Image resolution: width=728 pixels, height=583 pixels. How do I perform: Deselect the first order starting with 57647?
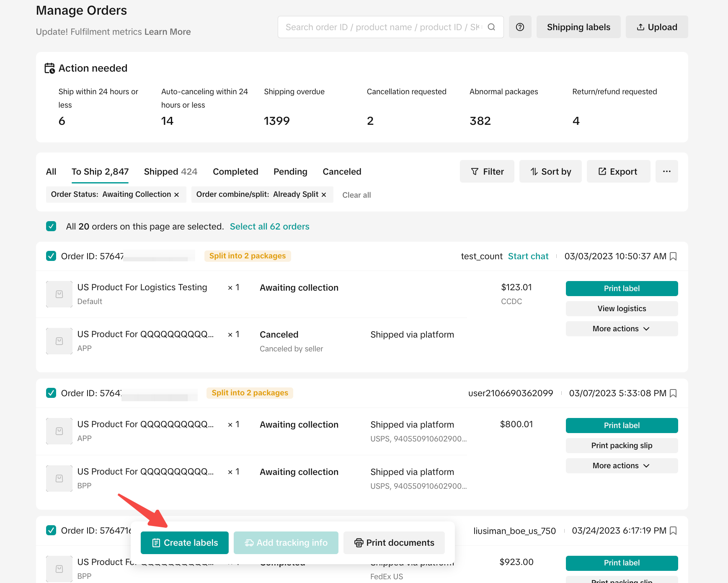[x=51, y=256]
